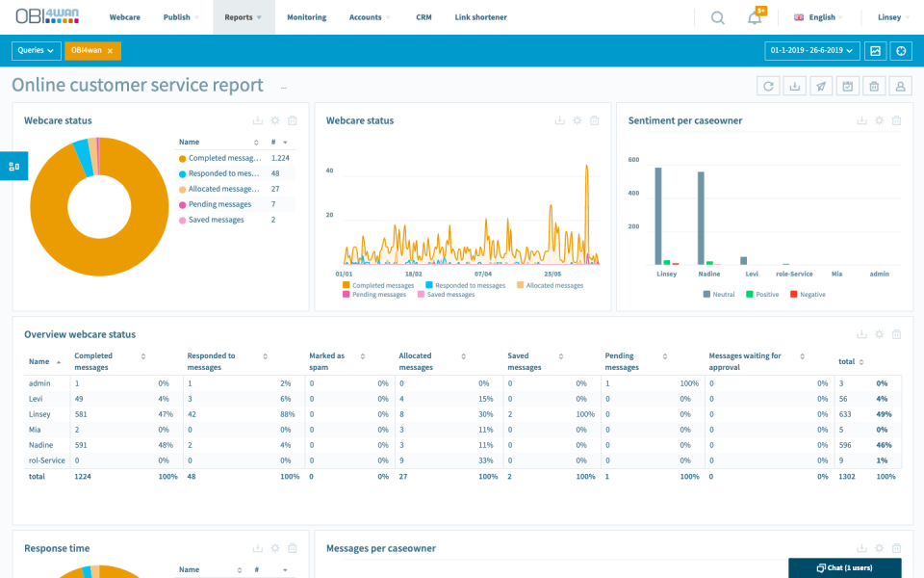Viewport: 924px width, 578px height.
Task: Open the English language dropdown
Action: coord(818,16)
